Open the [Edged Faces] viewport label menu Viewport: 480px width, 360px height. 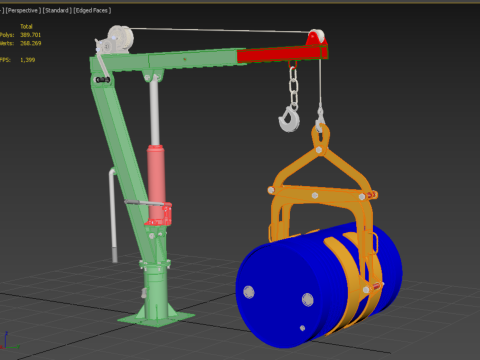click(92, 10)
